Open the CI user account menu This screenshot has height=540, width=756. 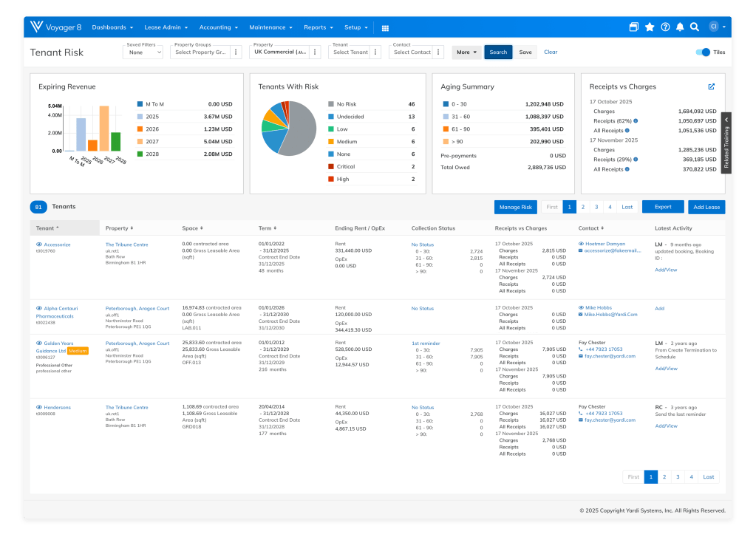click(714, 27)
